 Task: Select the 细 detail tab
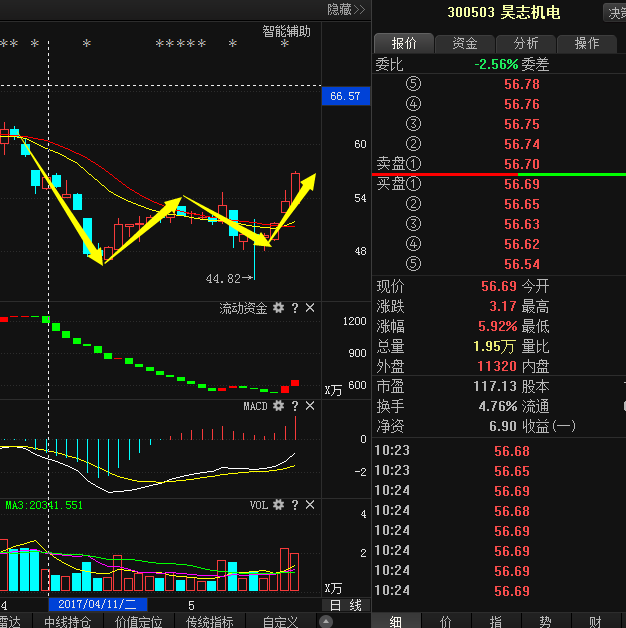pos(396,621)
